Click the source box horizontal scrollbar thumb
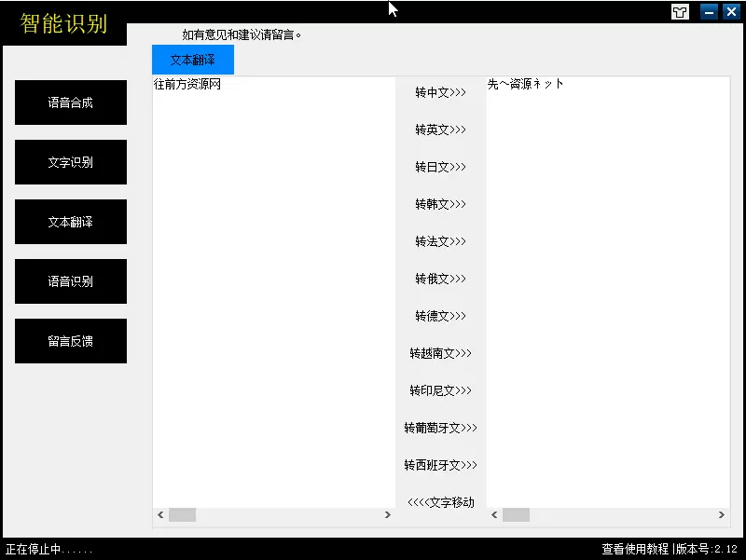Screen dimensions: 746x560 point(182,515)
